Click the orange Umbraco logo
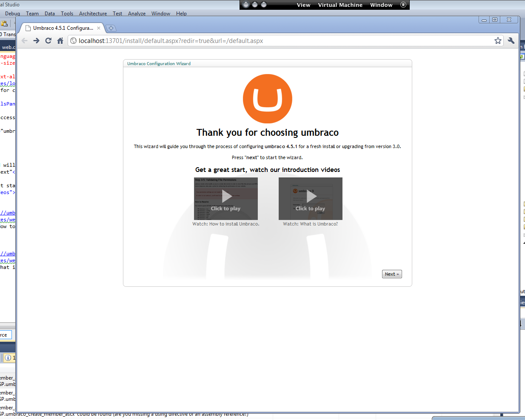This screenshot has width=525, height=420. [268, 99]
